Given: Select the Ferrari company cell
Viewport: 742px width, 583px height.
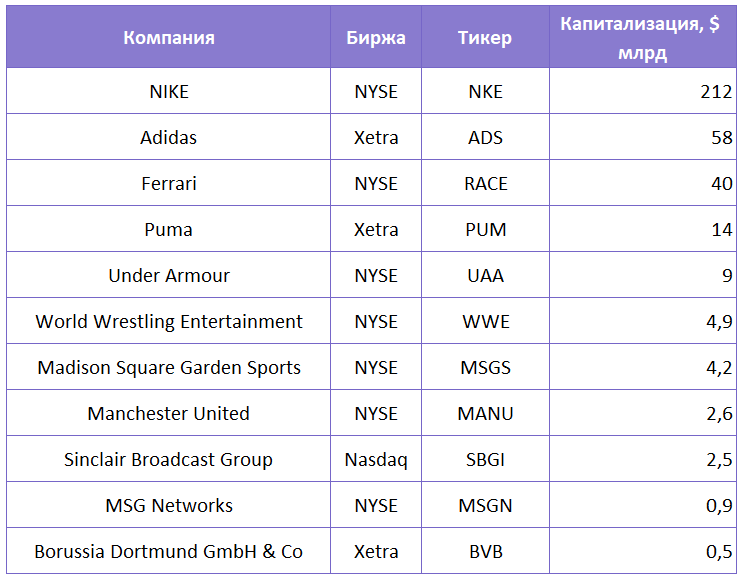Looking at the screenshot, I should [168, 183].
